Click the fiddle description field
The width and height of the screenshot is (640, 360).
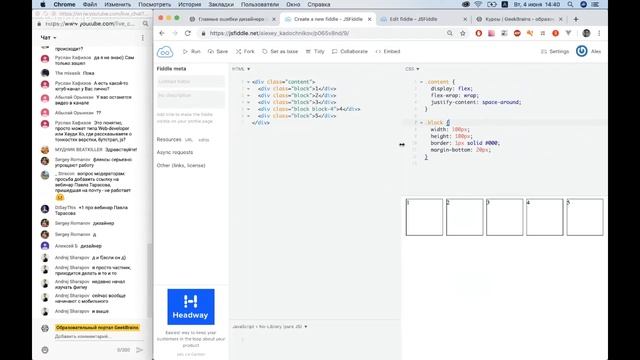pos(191,99)
